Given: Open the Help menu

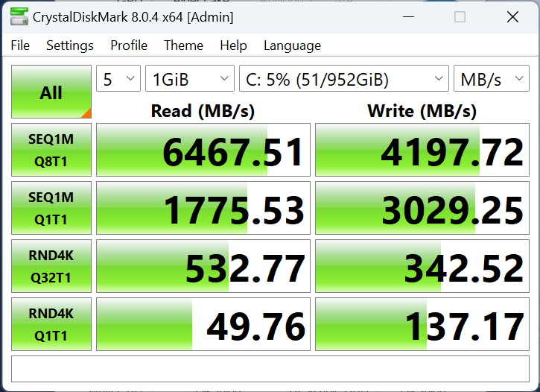Looking at the screenshot, I should point(233,45).
